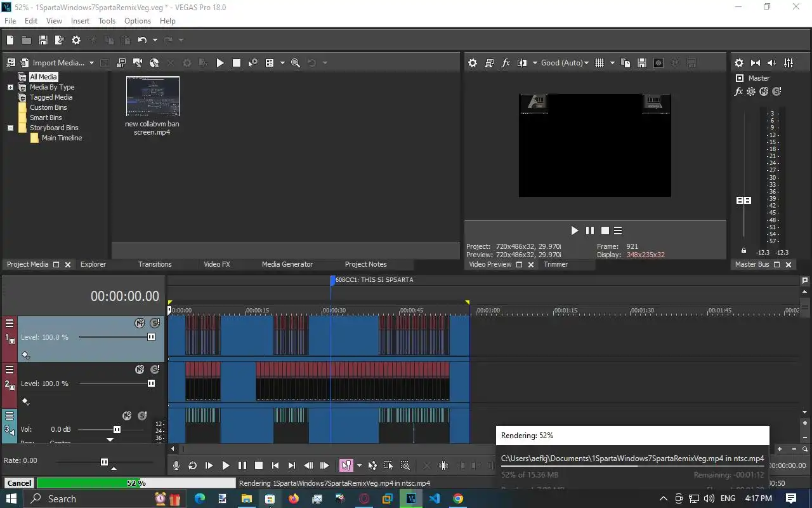Viewport: 812px width, 508px height.
Task: Open Video Preview project properties gear icon
Action: [x=473, y=63]
